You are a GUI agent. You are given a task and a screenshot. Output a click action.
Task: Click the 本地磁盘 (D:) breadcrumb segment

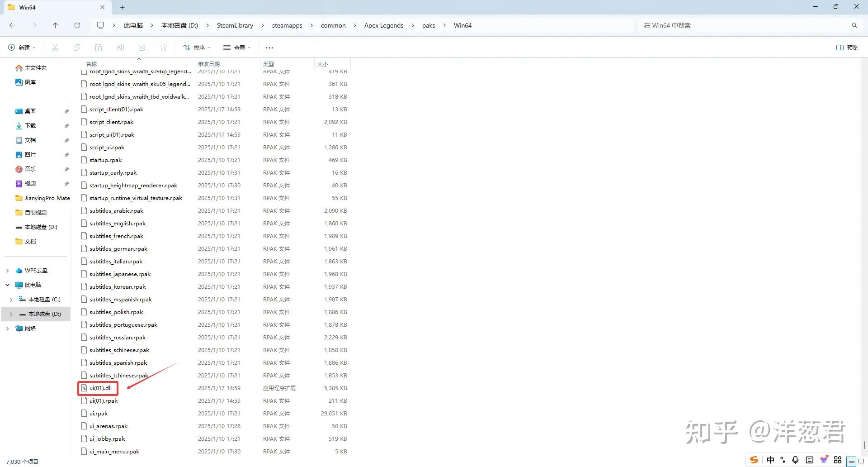(x=180, y=25)
